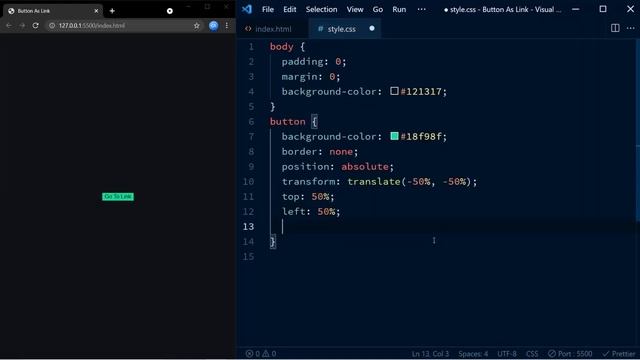Image resolution: width=640 pixels, height=360 pixels.
Task: Open the browser profile avatar
Action: click(213, 26)
